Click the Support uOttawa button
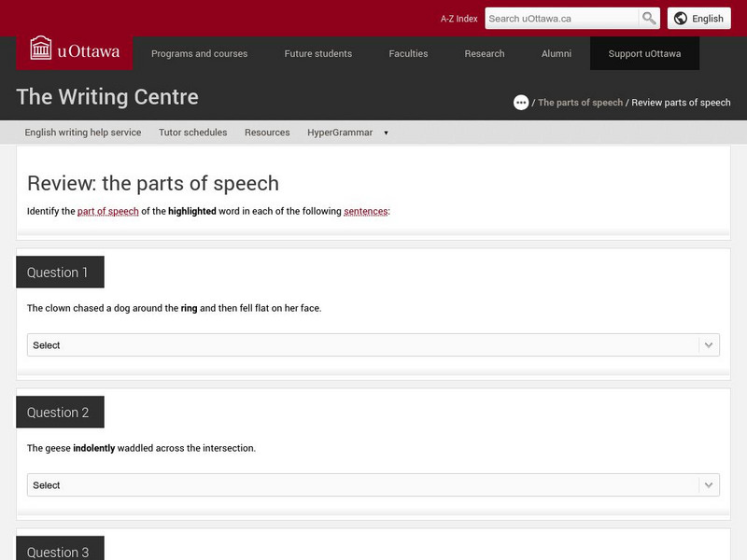The width and height of the screenshot is (747, 560). [644, 54]
